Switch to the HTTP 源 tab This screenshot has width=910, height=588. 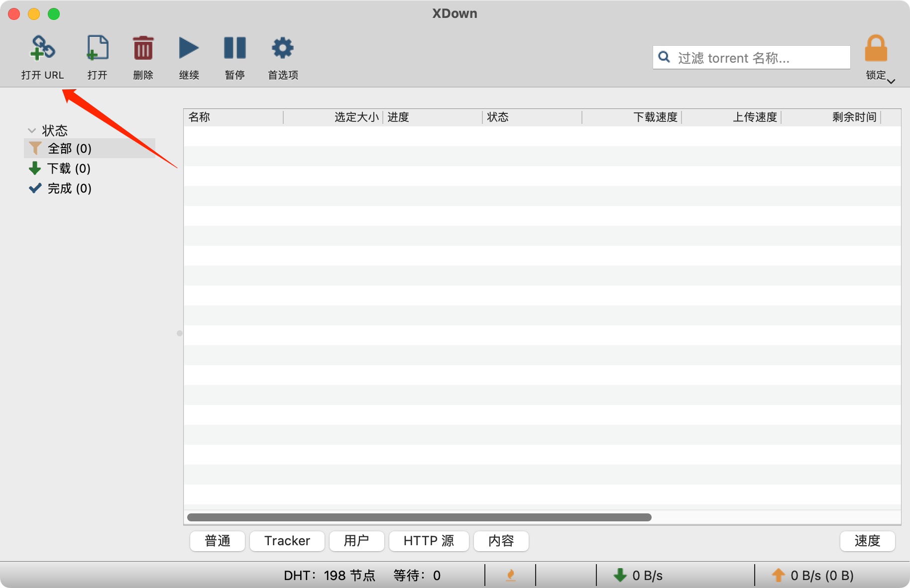(429, 541)
